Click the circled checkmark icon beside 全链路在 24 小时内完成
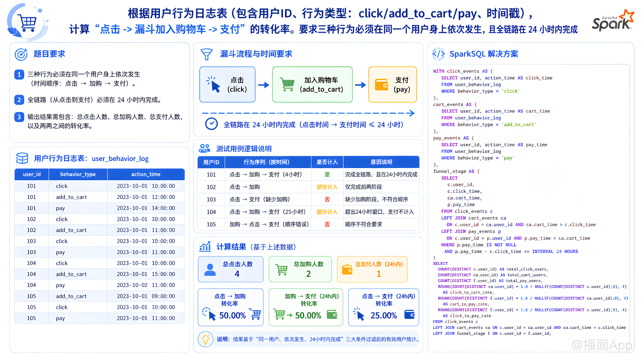This screenshot has width=644, height=362. click(211, 124)
